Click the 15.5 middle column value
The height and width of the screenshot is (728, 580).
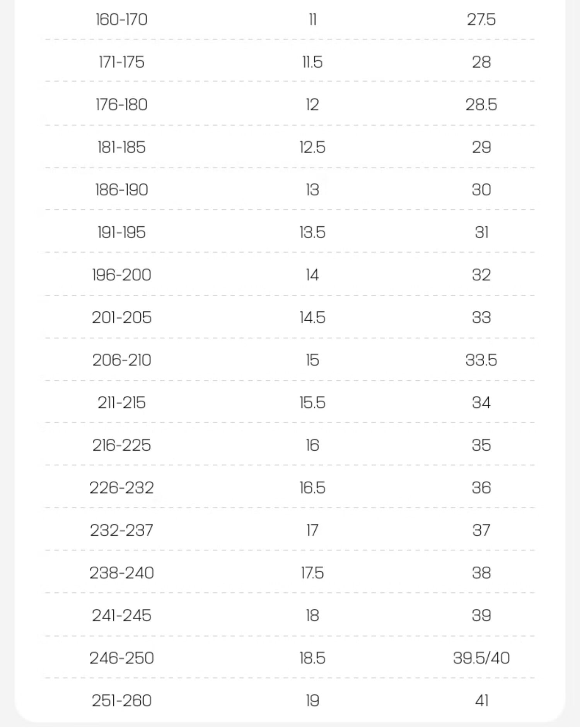312,402
